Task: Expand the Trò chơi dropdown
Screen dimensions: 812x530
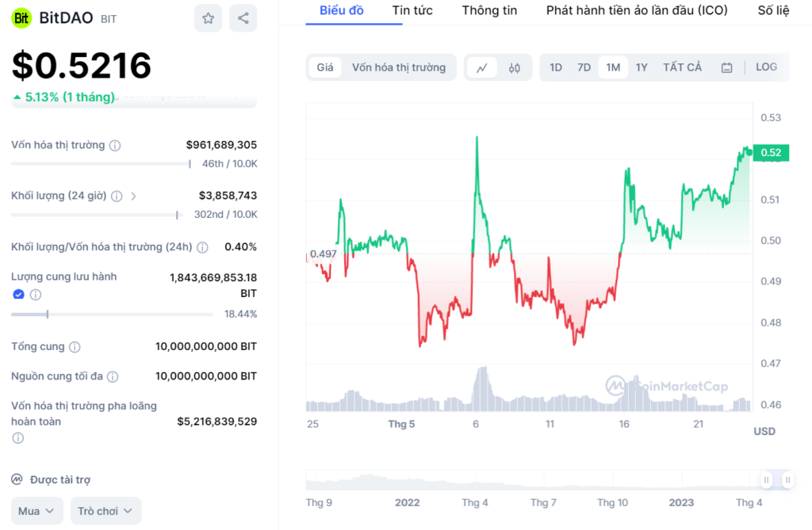Action: click(x=105, y=511)
